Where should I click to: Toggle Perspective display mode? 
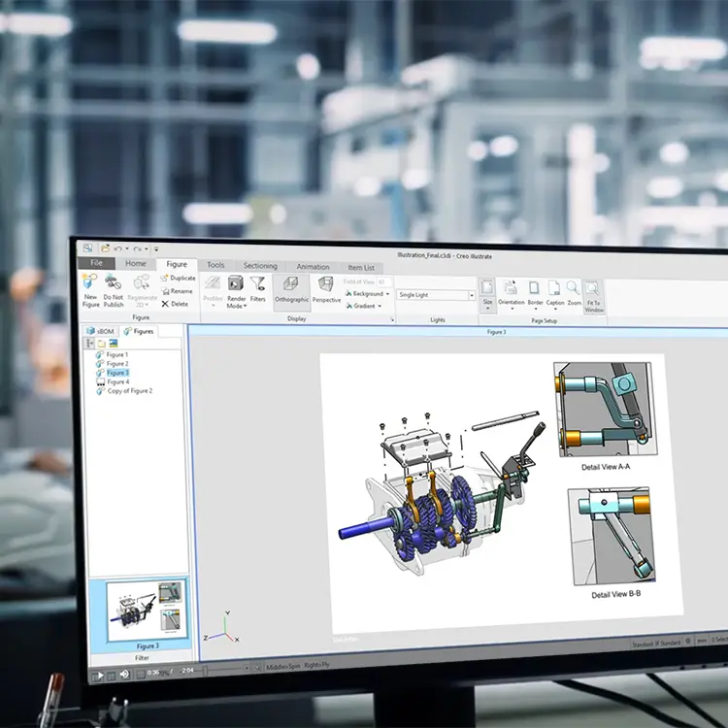point(326,287)
